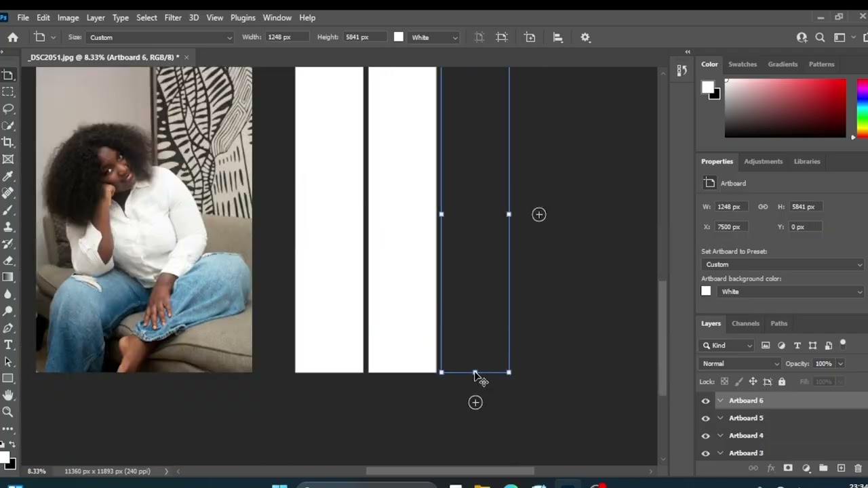This screenshot has width=868, height=488.
Task: Click the Home icon in options bar
Action: (x=13, y=37)
